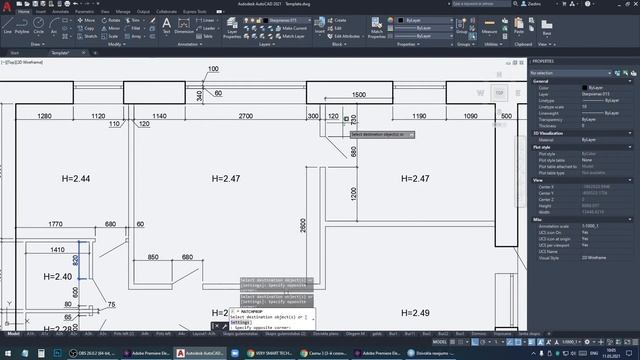Click the Move command
The image size is (640, 360).
(86, 20)
